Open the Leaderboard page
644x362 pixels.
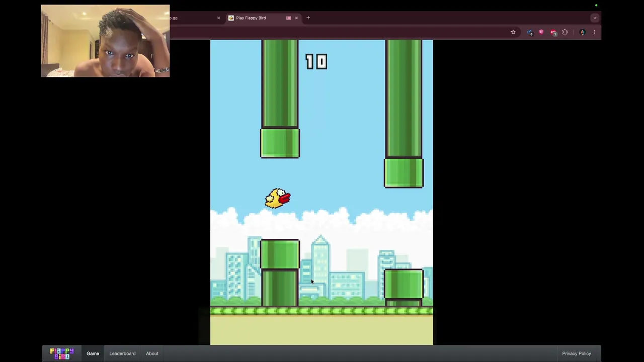(x=122, y=353)
